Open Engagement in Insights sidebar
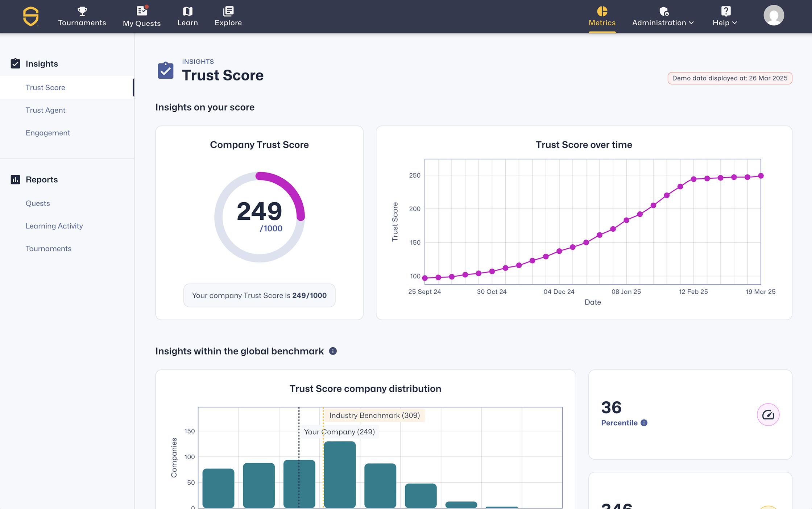Screen dimensions: 812x509 [47, 133]
